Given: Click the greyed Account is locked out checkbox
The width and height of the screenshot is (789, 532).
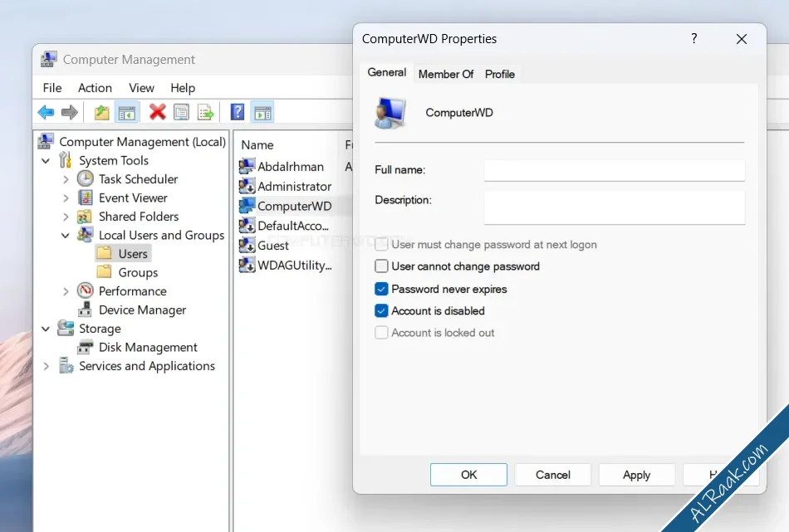Looking at the screenshot, I should coord(381,332).
